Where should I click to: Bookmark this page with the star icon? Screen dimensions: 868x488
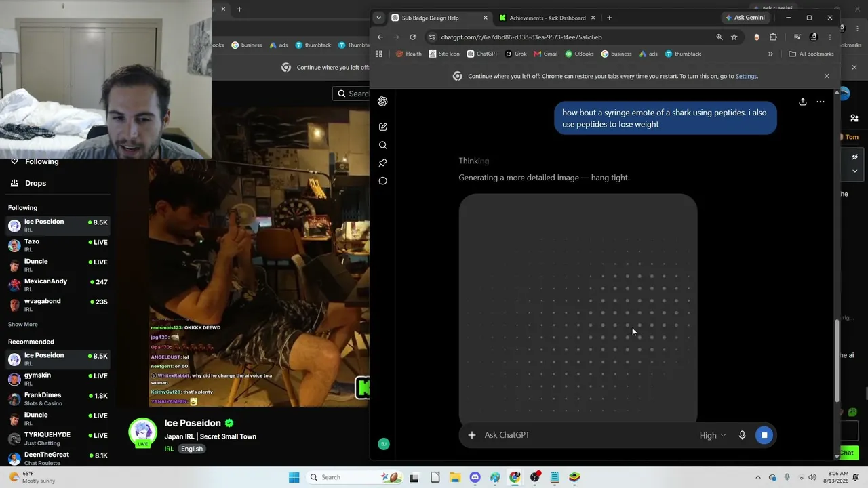click(734, 37)
